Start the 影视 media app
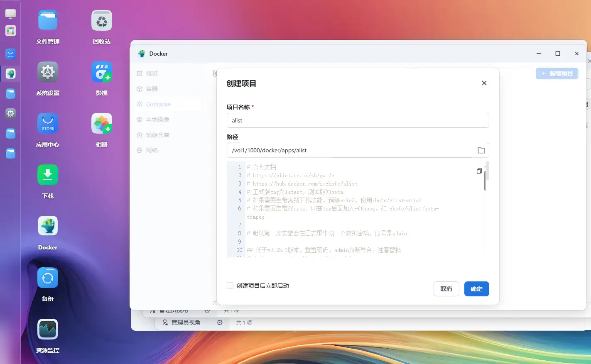 point(101,71)
